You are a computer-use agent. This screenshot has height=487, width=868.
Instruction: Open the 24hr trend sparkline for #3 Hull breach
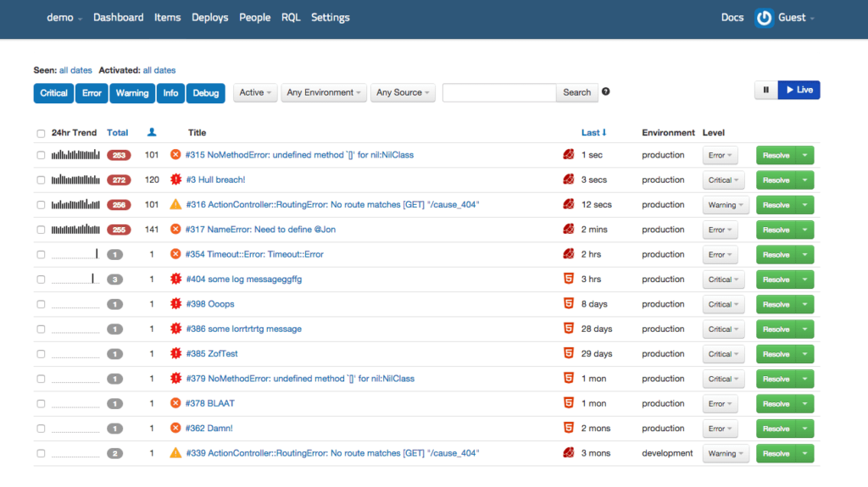[75, 180]
